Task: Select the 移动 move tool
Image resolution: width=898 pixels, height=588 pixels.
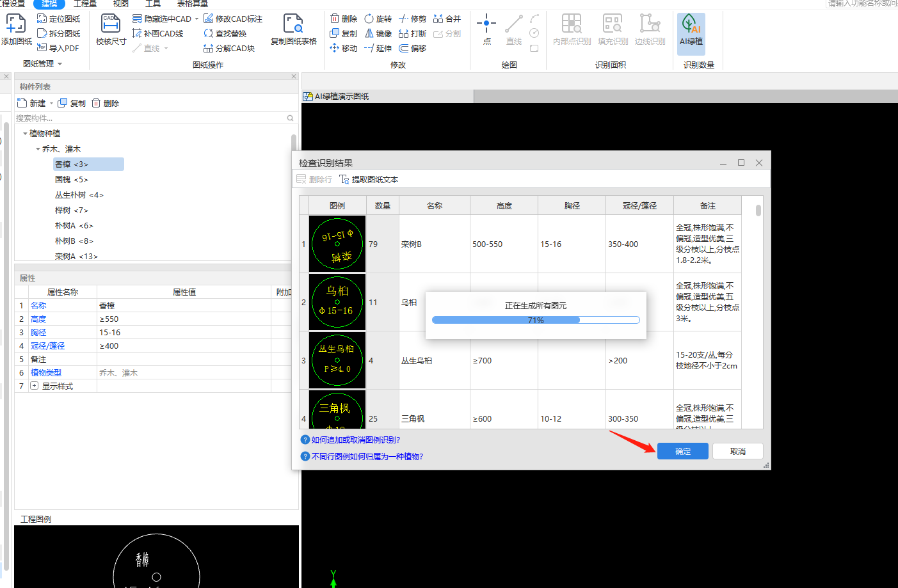Action: [344, 48]
